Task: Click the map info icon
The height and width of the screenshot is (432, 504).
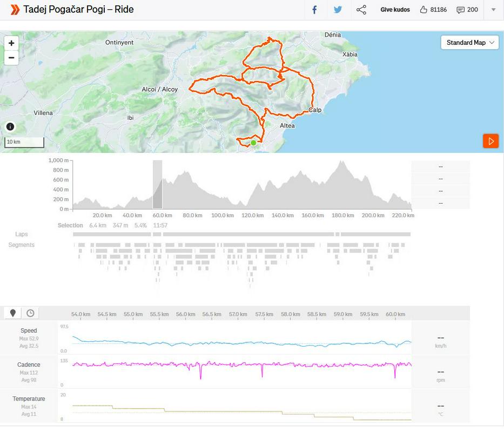Action: [10, 127]
